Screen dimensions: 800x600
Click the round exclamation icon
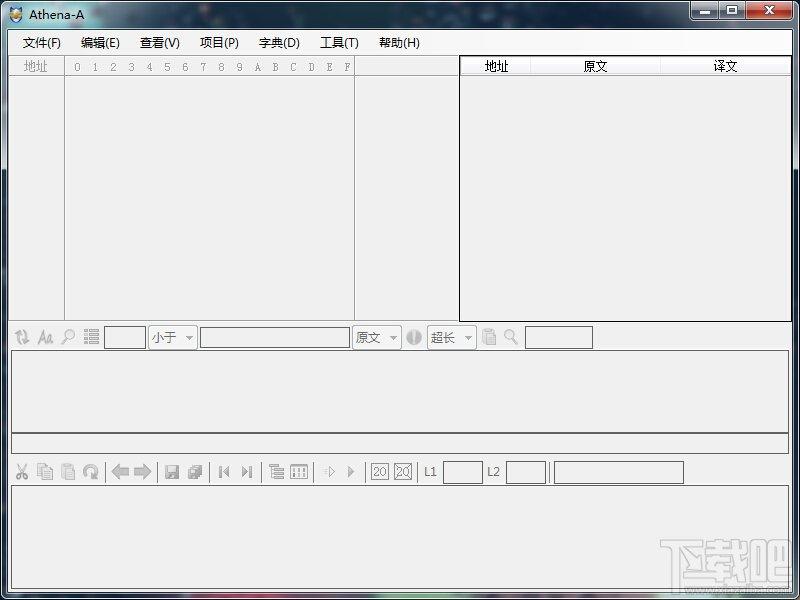coord(414,337)
